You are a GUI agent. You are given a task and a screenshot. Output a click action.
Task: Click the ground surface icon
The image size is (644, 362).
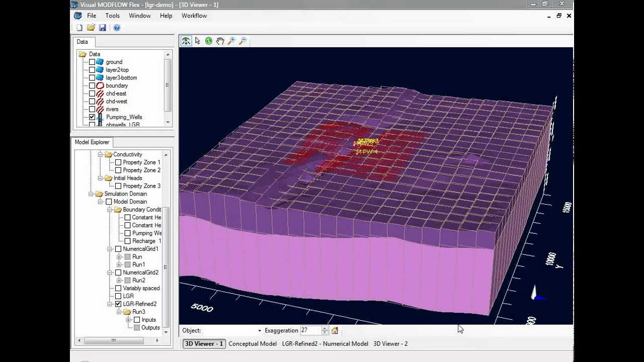(x=100, y=62)
